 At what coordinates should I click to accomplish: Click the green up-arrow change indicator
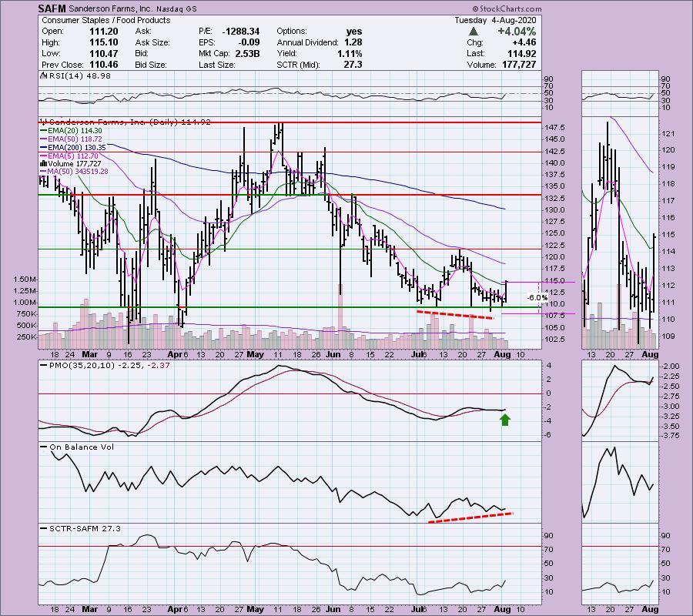474,32
